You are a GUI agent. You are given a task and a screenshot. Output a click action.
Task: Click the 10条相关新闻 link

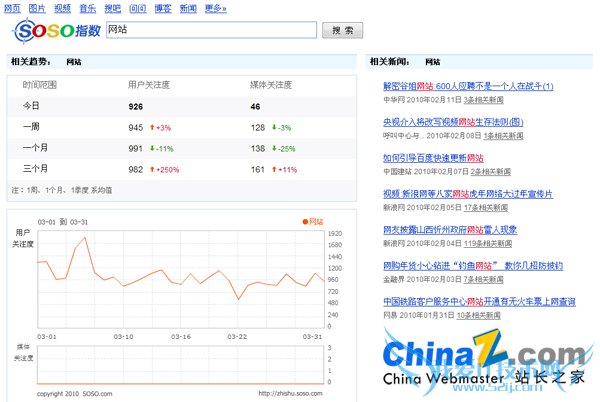point(479,316)
